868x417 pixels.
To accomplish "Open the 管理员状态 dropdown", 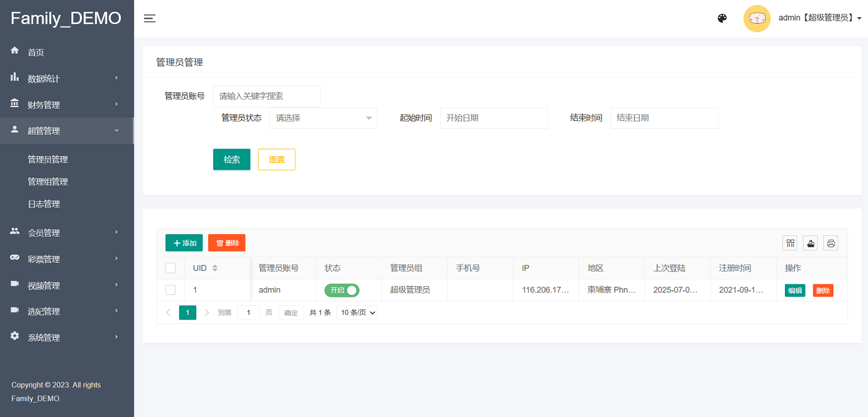I will click(323, 118).
